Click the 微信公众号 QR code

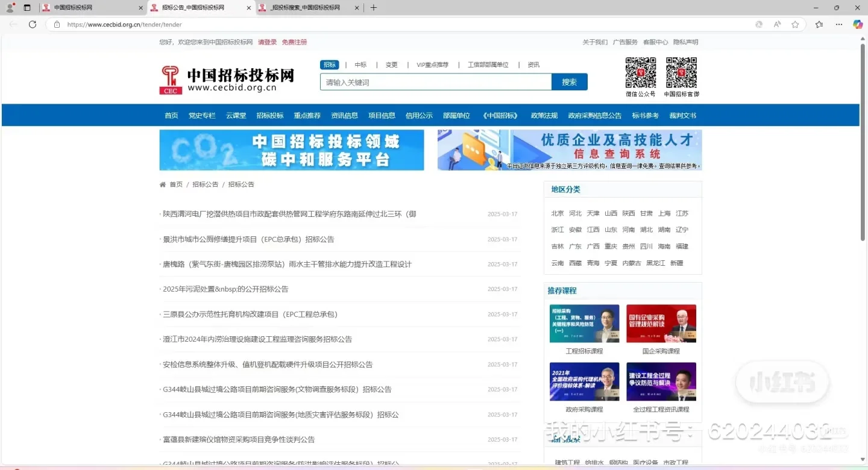point(641,72)
